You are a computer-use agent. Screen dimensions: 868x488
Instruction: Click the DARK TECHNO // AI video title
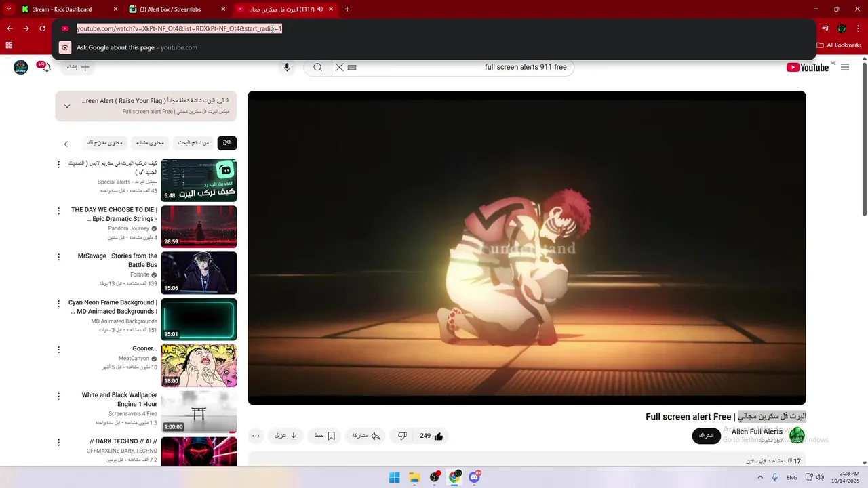coord(123,441)
